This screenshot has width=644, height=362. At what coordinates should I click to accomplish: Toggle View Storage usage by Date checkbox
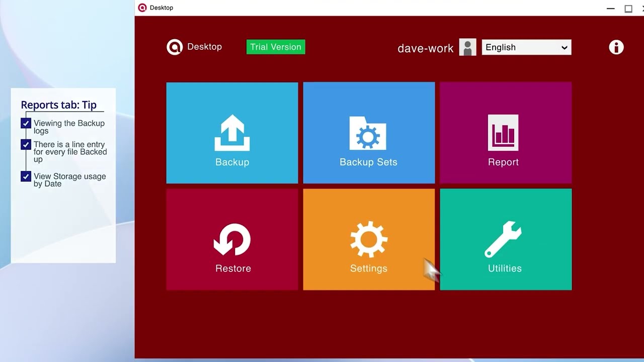pos(26,176)
